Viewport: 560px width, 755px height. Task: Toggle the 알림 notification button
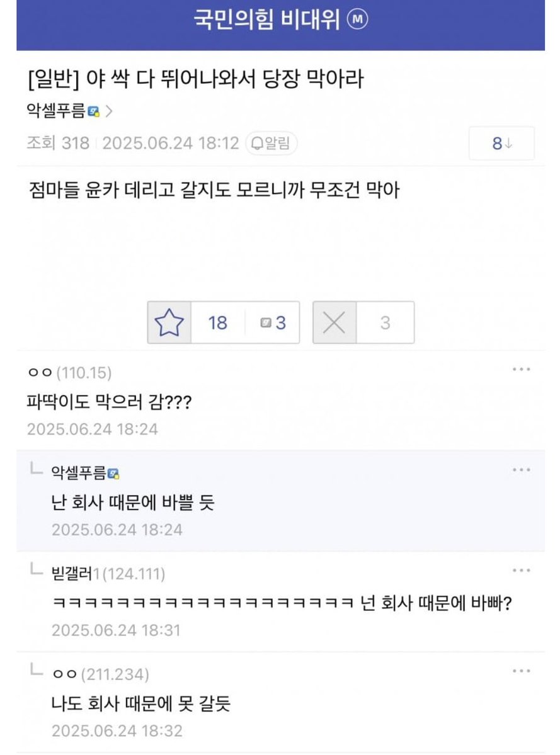click(271, 143)
